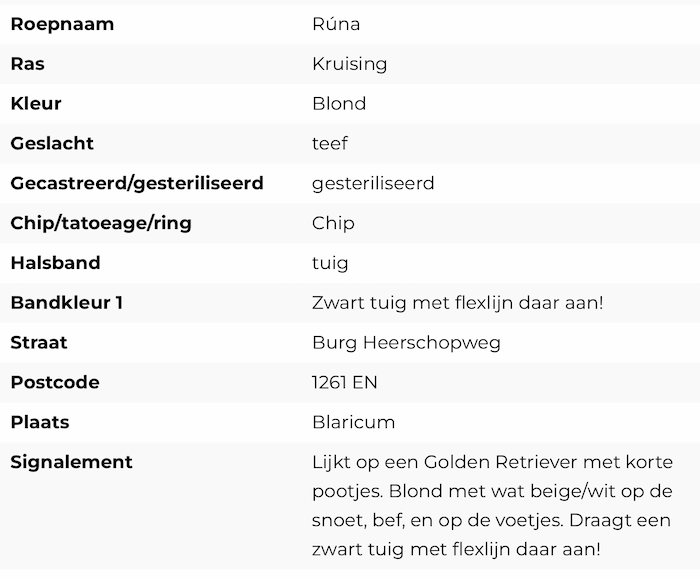Select the Chip value text

click(333, 223)
